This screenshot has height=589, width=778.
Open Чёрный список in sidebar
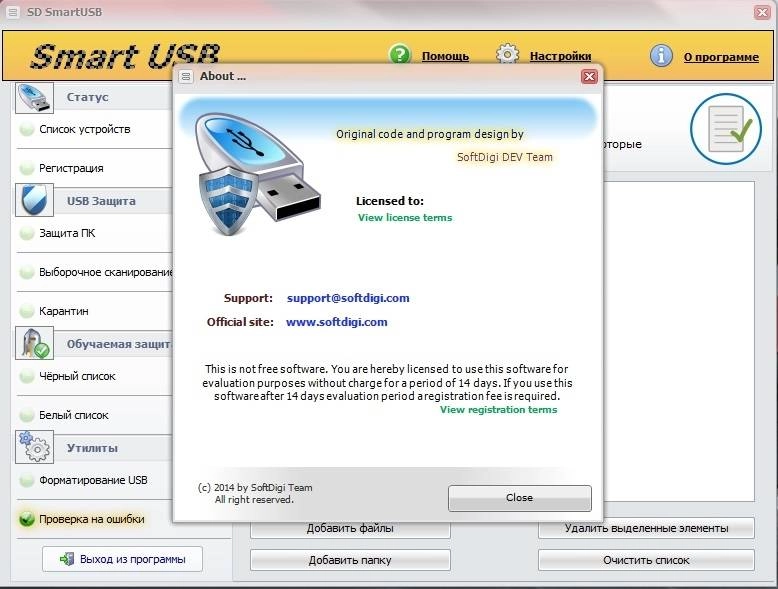[77, 376]
